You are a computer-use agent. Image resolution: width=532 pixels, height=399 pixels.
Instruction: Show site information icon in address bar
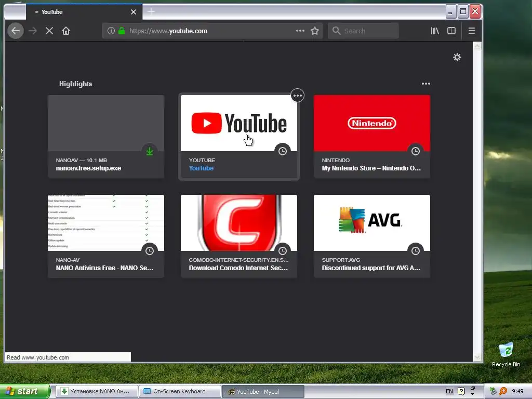[x=111, y=31]
